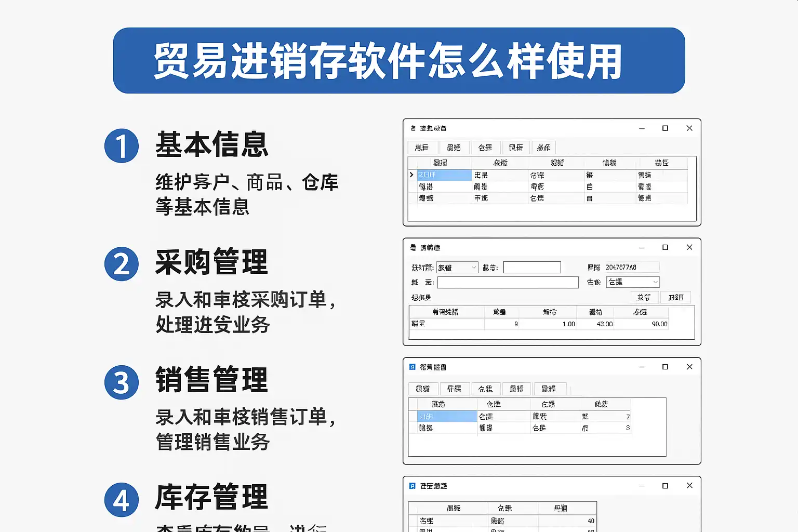Screen dimensions: 798x532
Task: Open the first-row dropdown in the 采购管理 window
Action: pos(457,268)
